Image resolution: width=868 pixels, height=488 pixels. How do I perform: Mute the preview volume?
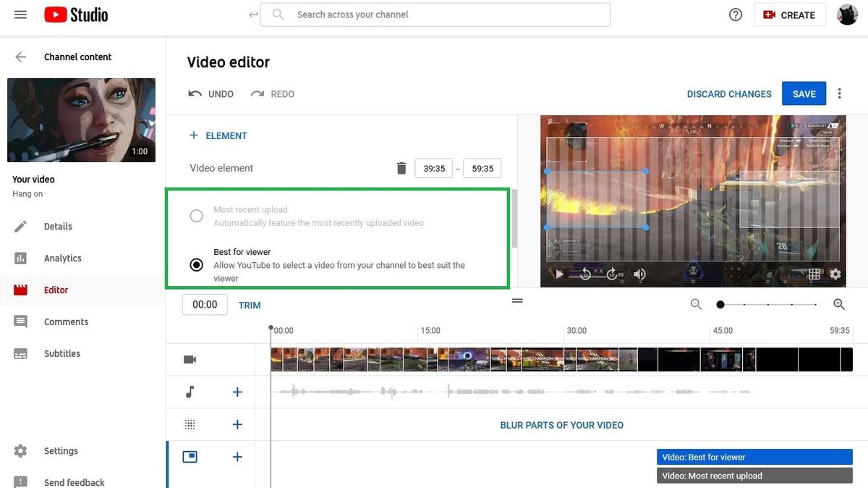coord(639,274)
